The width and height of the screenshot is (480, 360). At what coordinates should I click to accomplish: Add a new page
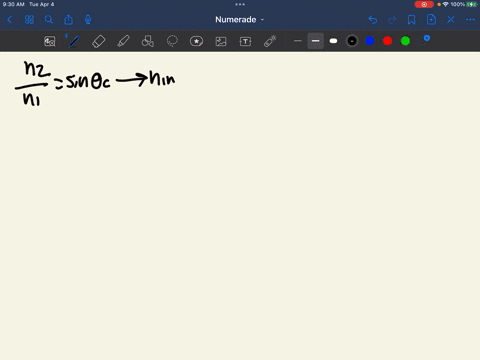tap(431, 20)
